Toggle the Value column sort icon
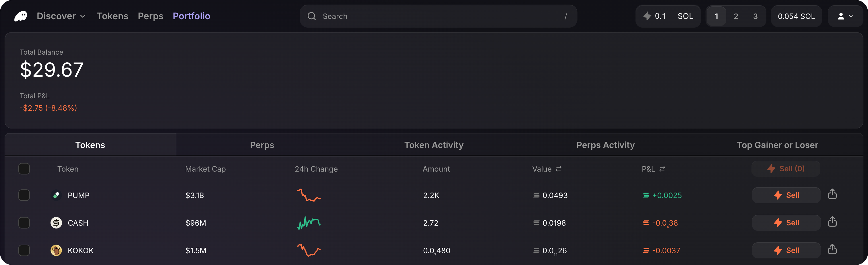The image size is (868, 265). point(558,169)
